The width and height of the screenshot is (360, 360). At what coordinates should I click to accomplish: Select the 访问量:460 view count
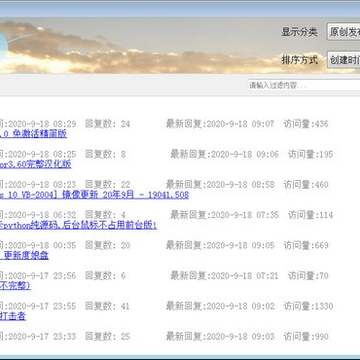306,185
